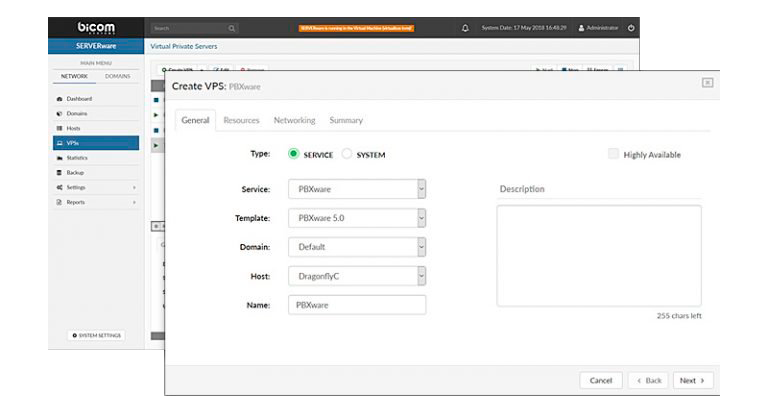Expand the Settings submenu arrow

[134, 188]
